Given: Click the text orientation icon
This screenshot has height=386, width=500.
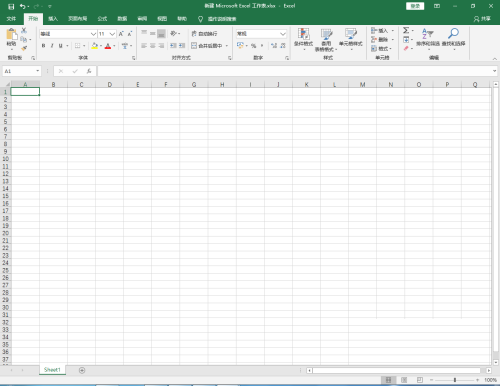Looking at the screenshot, I should click(x=173, y=33).
